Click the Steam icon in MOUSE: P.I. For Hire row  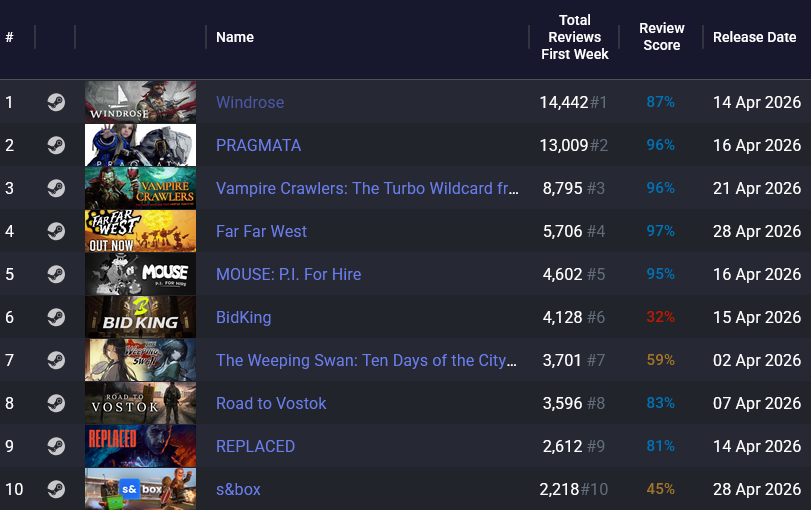pyautogui.click(x=56, y=274)
